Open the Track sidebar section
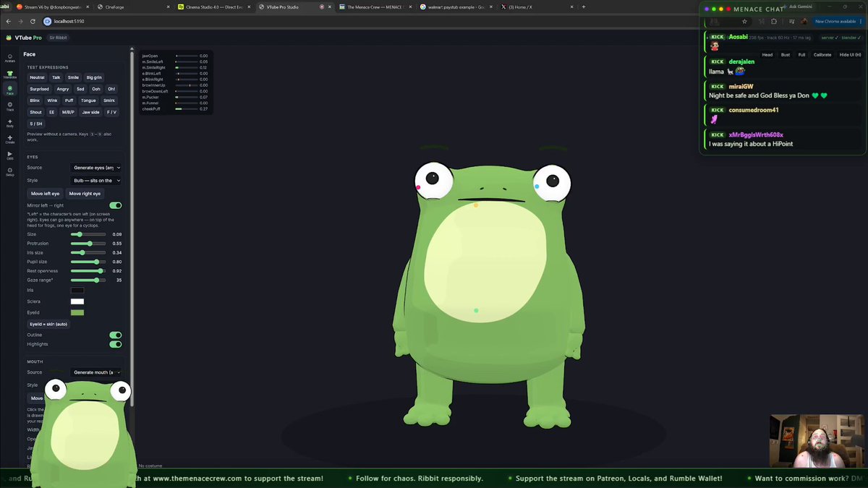 9,106
